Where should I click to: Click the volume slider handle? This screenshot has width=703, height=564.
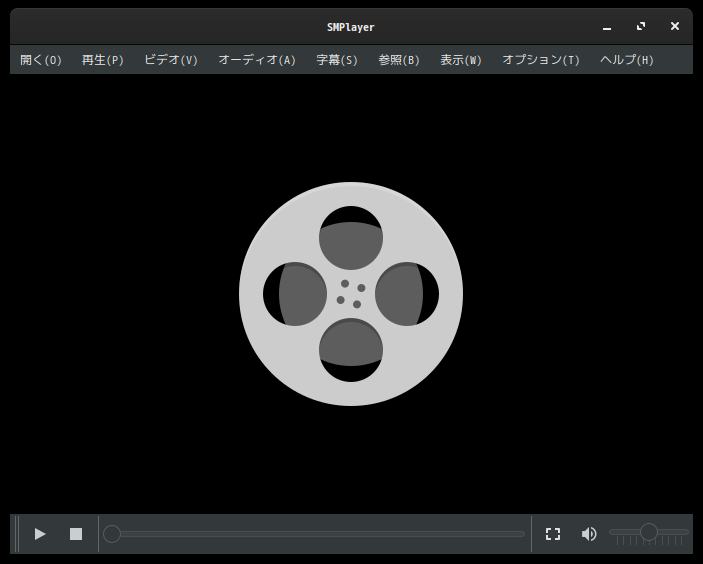click(648, 532)
